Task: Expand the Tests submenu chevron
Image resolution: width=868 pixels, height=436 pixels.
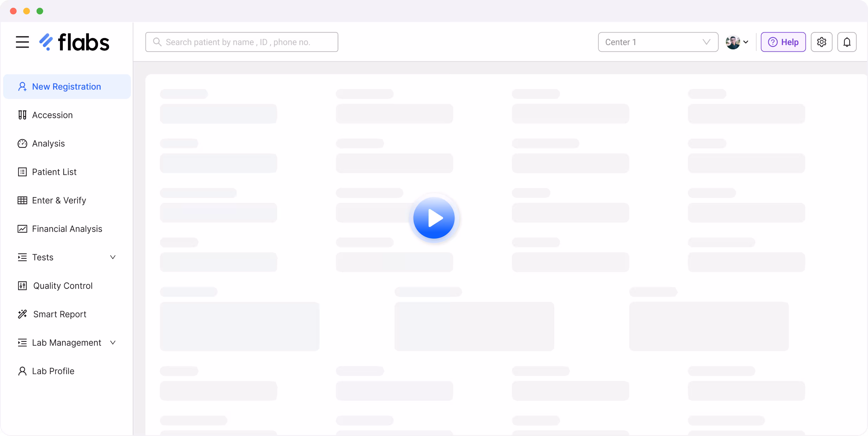Action: (113, 257)
